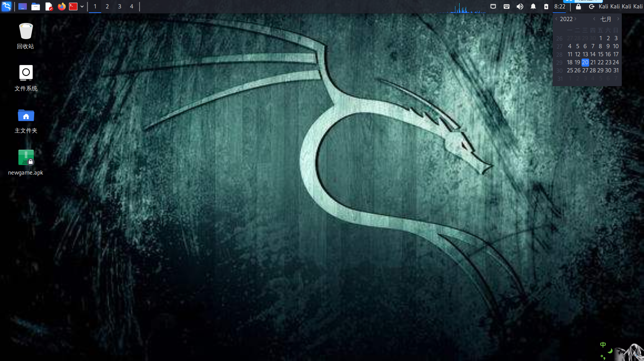Select date 16 in the calendar
The image size is (644, 361).
tap(608, 54)
